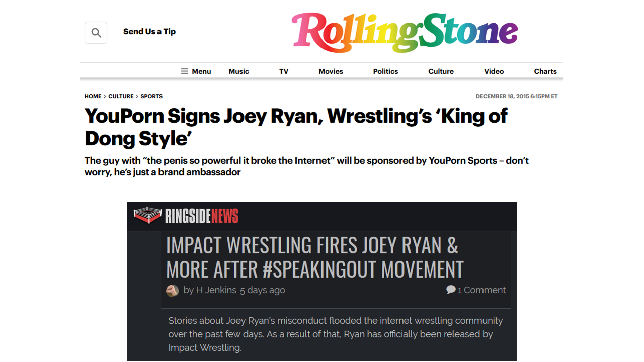
Task: Open the Charts section
Action: [x=545, y=71]
